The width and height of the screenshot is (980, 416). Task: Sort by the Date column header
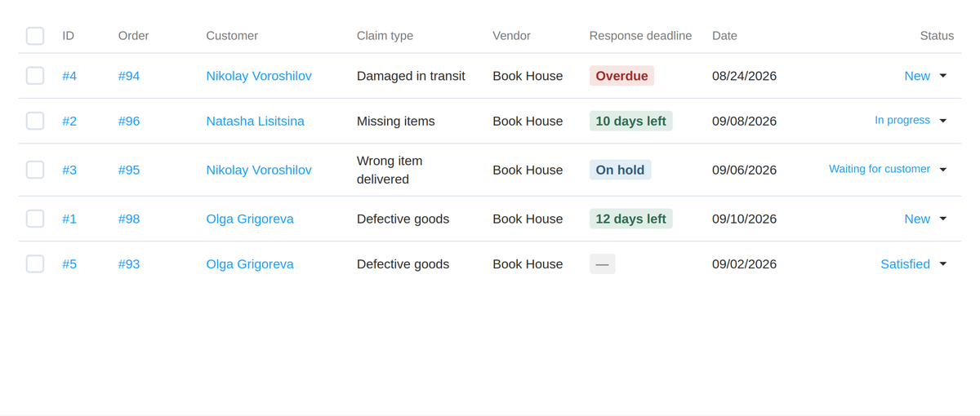724,36
